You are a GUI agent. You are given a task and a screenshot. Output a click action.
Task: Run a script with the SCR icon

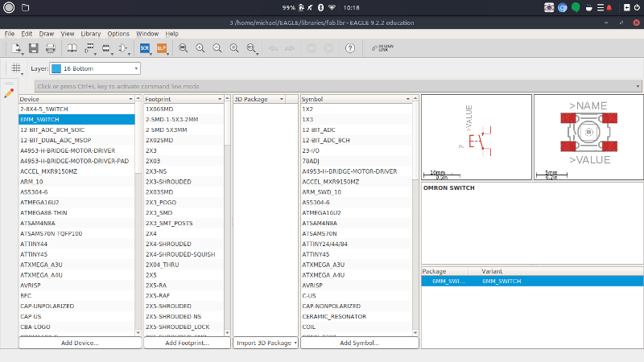tap(144, 48)
